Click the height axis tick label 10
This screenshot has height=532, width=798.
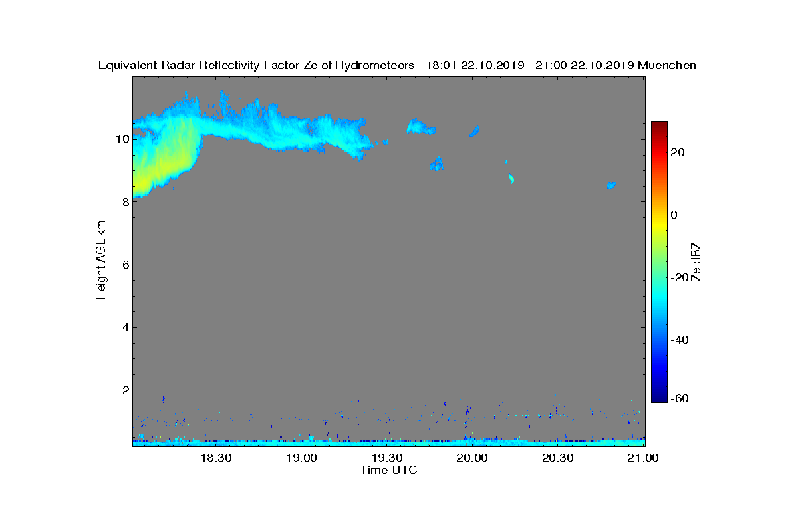coord(122,139)
